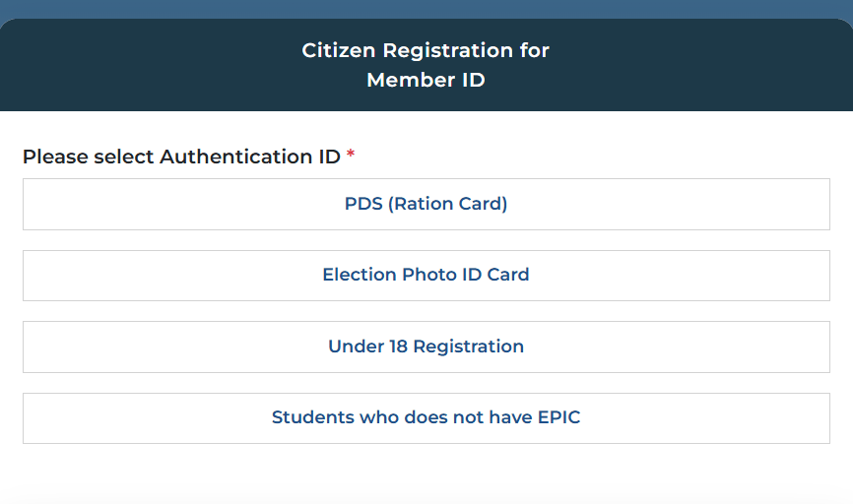
Task: Tap the Election Photo ID option
Action: [426, 276]
